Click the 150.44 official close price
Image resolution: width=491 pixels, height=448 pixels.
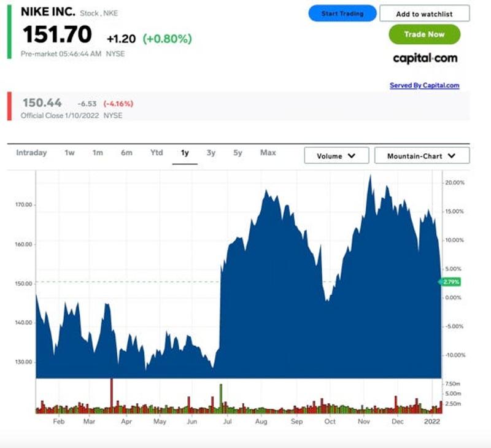(42, 102)
